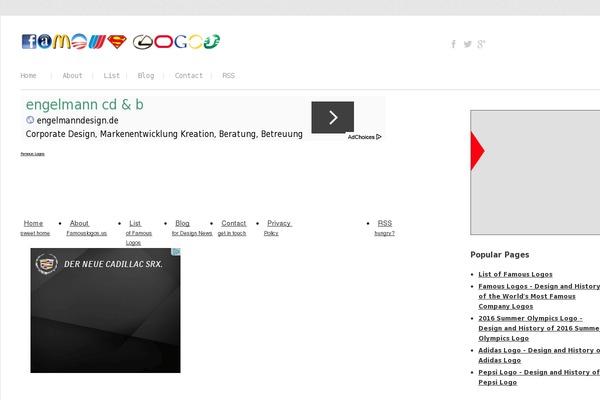The image size is (600, 400).
Task: Open List of Famous Logos popular page
Action: tap(515, 274)
